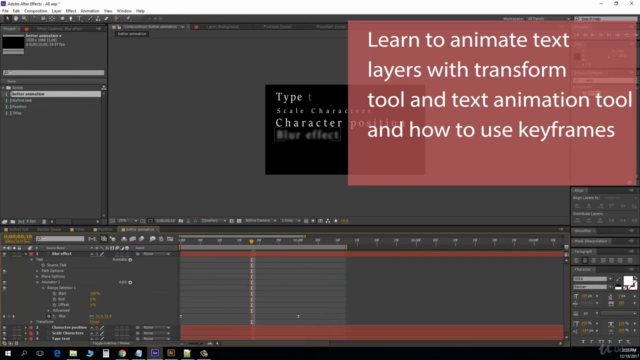
Task: Select the Horizontal Type tool
Action: (80, 19)
